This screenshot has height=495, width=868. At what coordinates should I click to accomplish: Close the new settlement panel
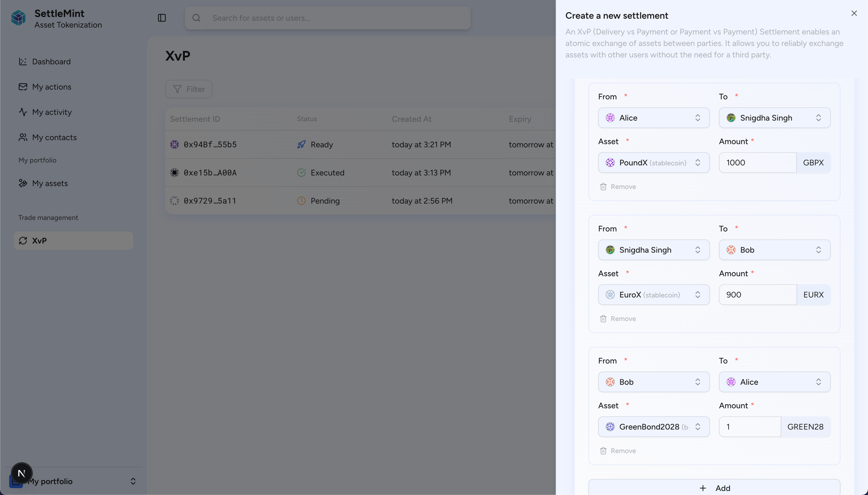(x=854, y=13)
